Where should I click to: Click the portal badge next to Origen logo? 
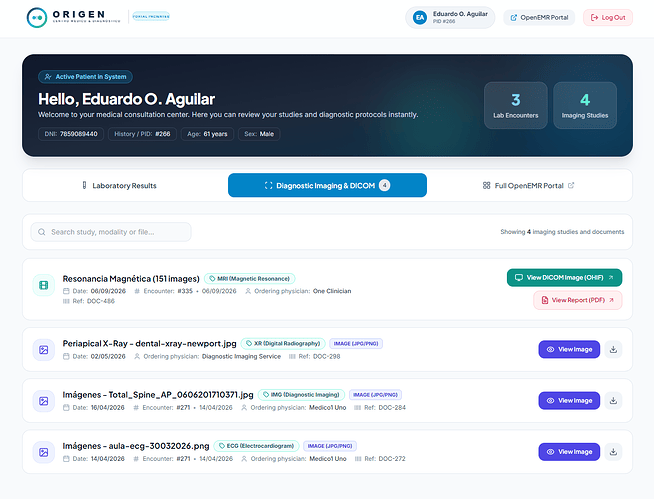pyautogui.click(x=151, y=17)
